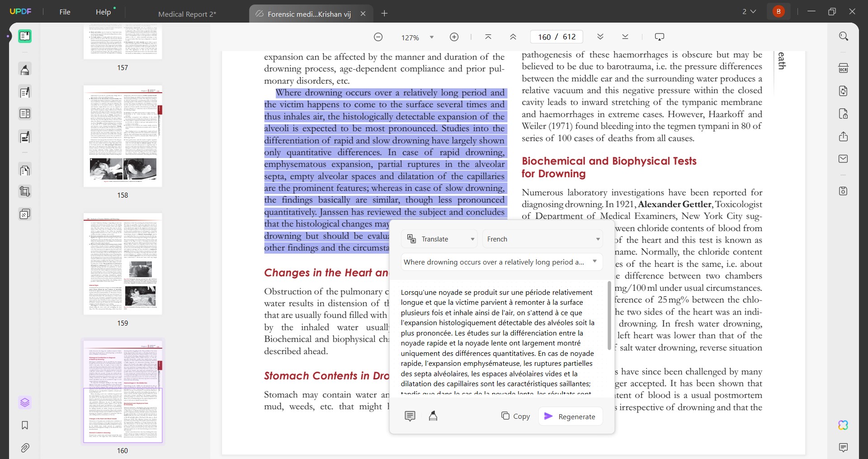The image size is (868, 459).
Task: Open page 158 thumbnail
Action: [x=123, y=136]
